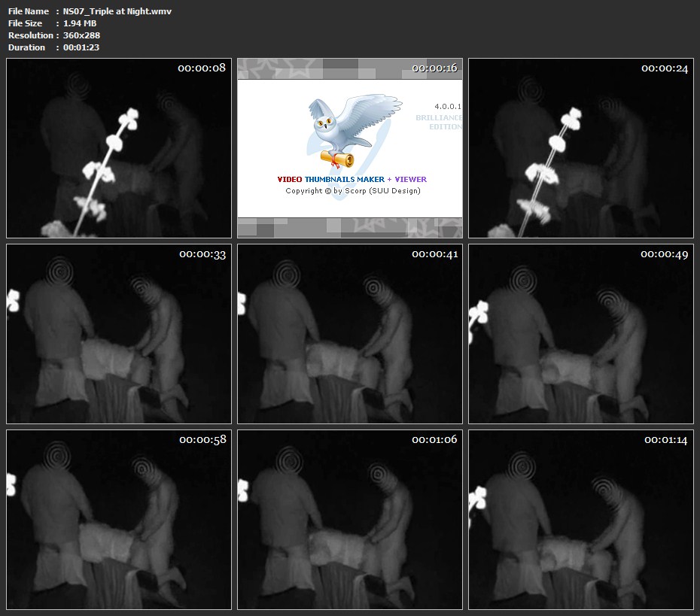Image resolution: width=700 pixels, height=616 pixels.
Task: Open the thumbnail at 00:00:58
Action: point(119,519)
